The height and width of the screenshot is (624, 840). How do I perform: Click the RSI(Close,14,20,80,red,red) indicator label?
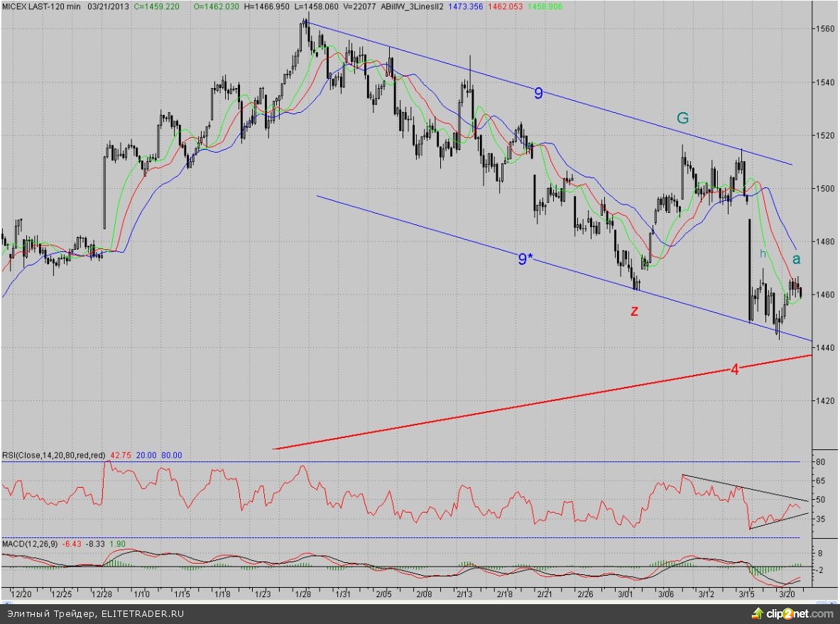(x=53, y=455)
